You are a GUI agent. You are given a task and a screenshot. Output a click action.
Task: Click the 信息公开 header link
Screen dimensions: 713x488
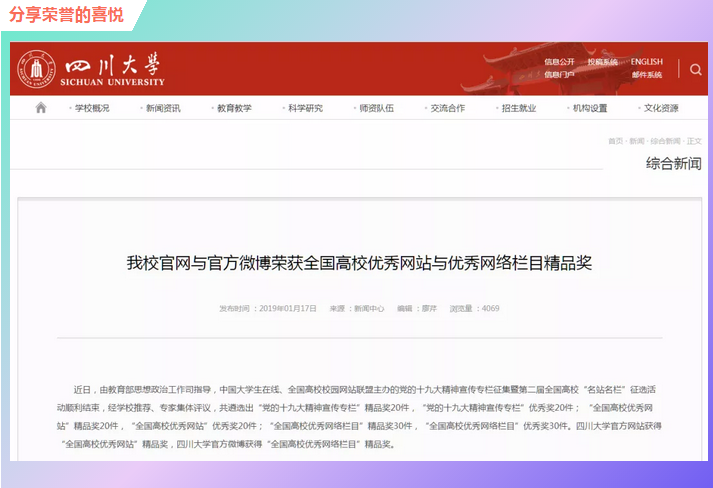pos(559,62)
